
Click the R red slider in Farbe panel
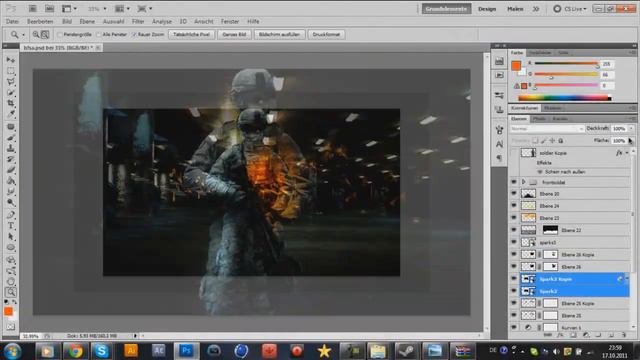(567, 63)
